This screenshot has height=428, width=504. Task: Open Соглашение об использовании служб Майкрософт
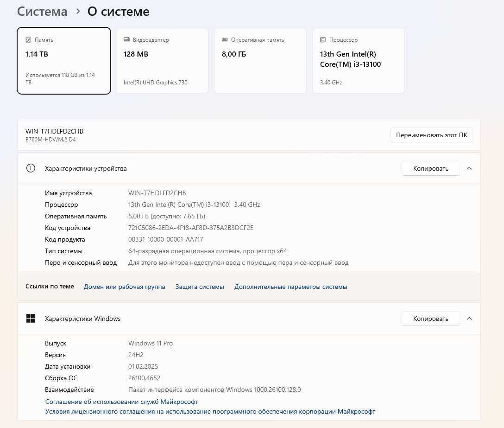click(121, 402)
